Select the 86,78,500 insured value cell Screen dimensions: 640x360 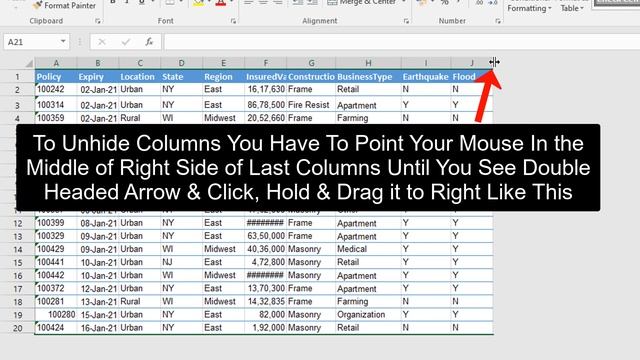click(266, 104)
